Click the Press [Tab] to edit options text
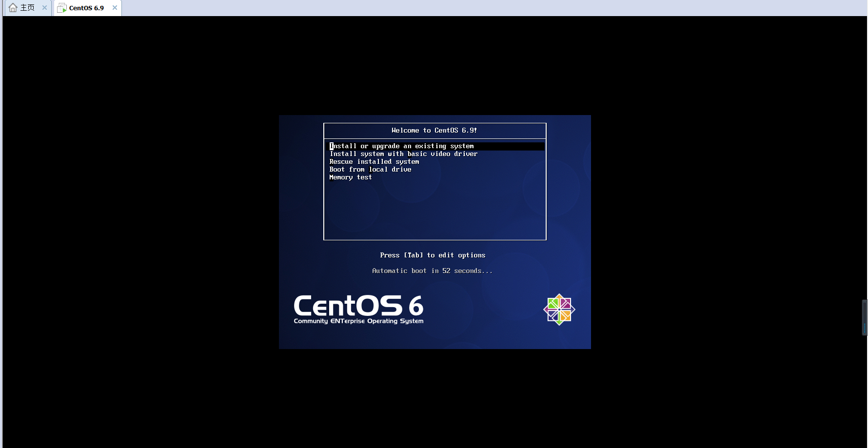 [433, 255]
